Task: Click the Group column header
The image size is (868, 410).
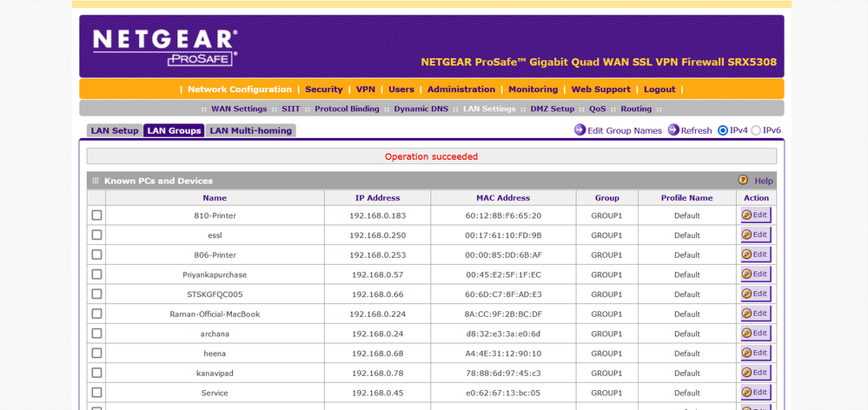Action: click(606, 197)
